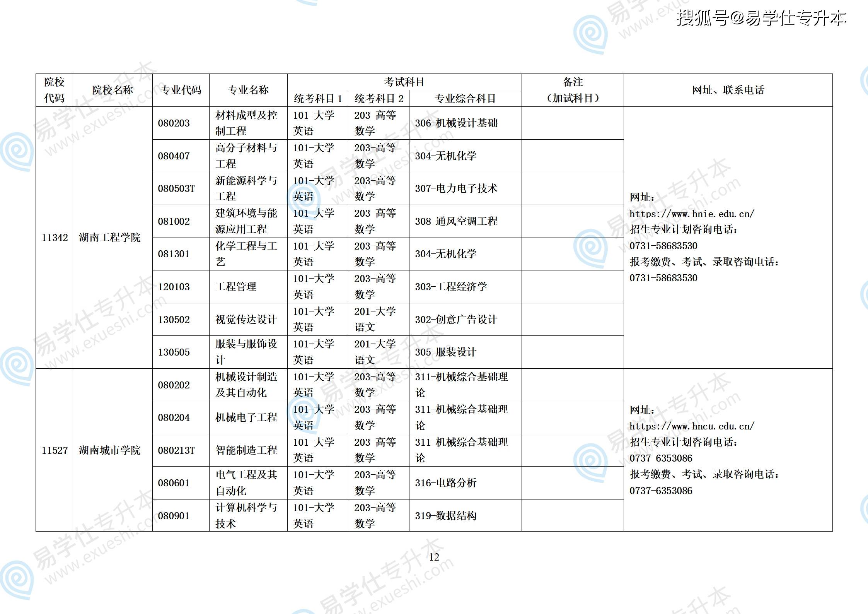Click the 搜狐号@易学仕专升本 caption
This screenshot has height=614, width=868.
click(x=761, y=18)
